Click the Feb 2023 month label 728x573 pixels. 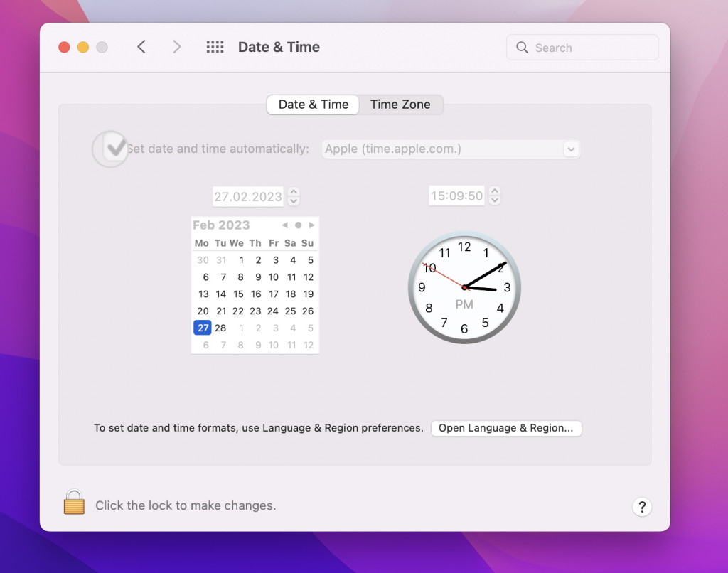click(x=222, y=225)
